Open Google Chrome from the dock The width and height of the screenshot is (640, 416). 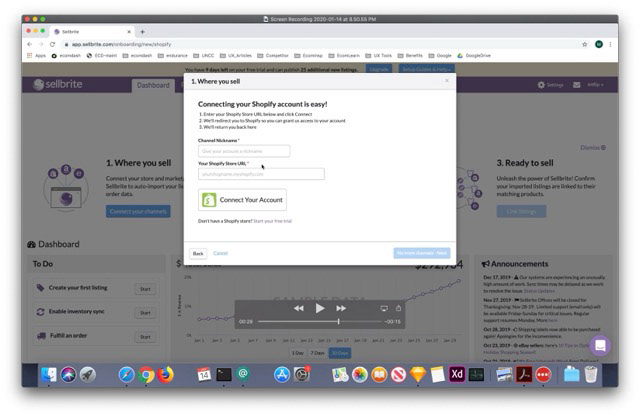click(146, 374)
